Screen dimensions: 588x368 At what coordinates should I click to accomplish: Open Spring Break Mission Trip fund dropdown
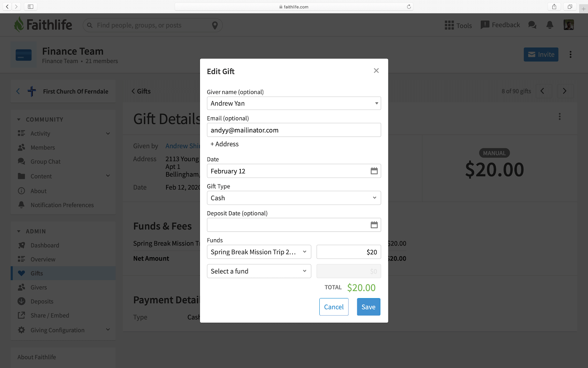[x=259, y=252]
